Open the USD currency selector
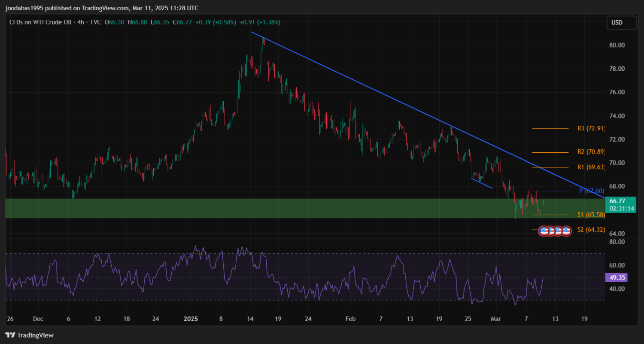This screenshot has width=644, height=344. 621,23
